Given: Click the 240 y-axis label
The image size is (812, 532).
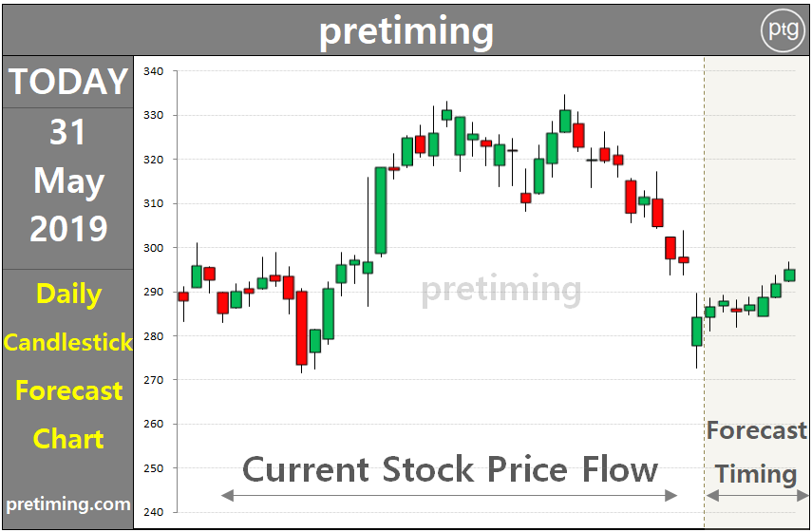Looking at the screenshot, I should (x=155, y=512).
